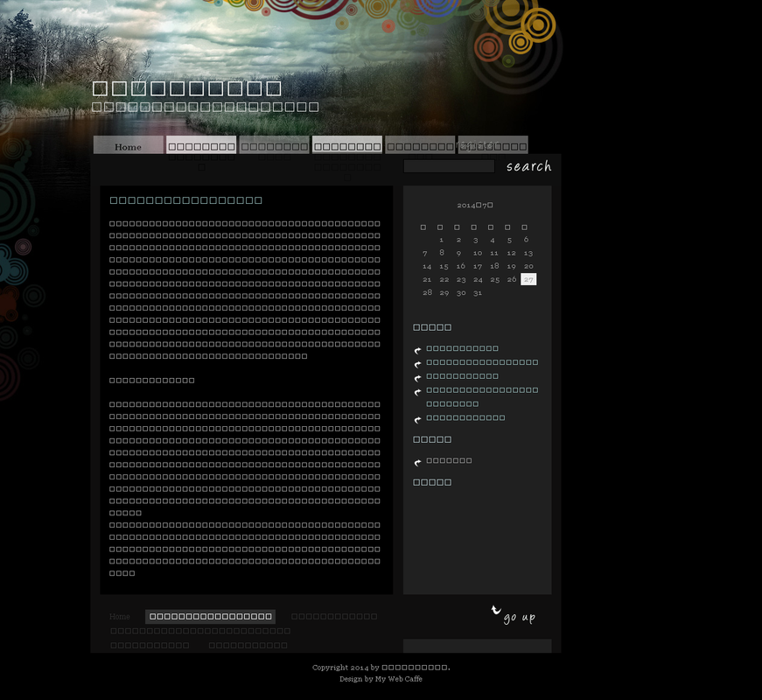Pick calendar day 23
762x700 pixels.
pyautogui.click(x=461, y=279)
